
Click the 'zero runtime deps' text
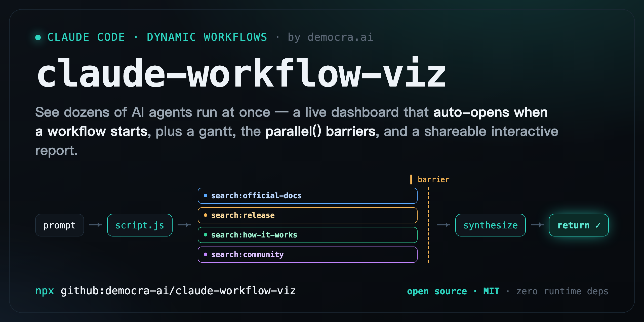click(x=562, y=291)
